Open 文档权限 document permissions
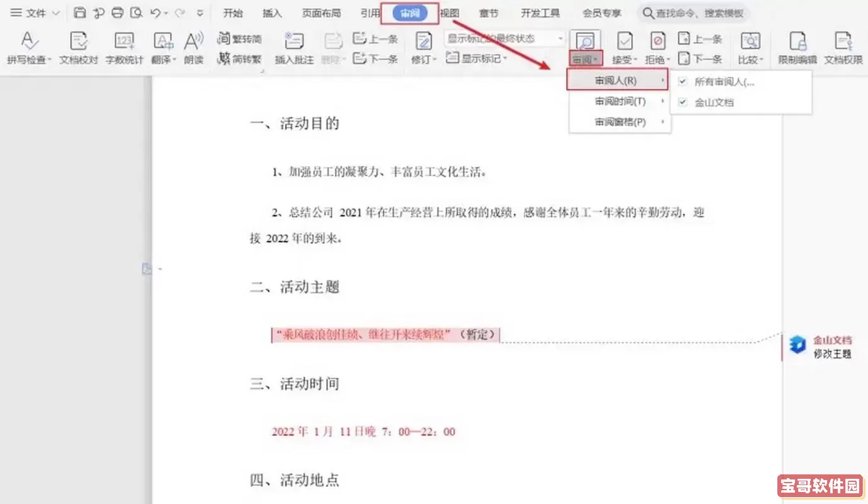 click(x=843, y=43)
